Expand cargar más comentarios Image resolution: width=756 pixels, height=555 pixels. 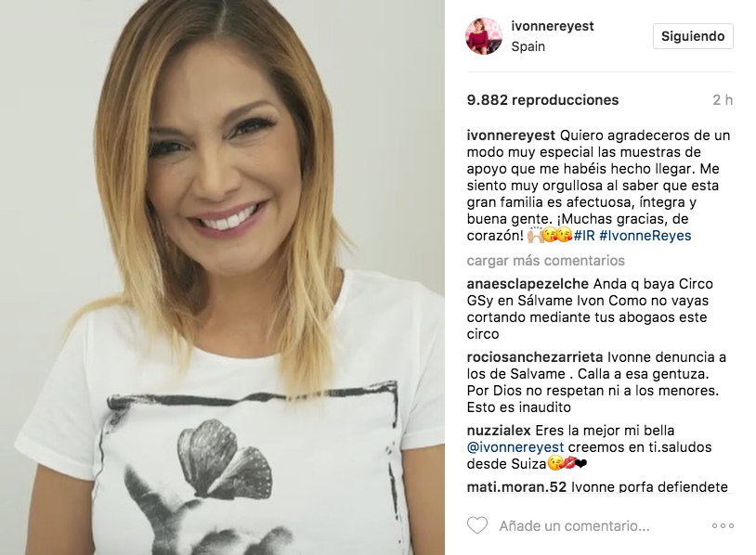pyautogui.click(x=545, y=261)
